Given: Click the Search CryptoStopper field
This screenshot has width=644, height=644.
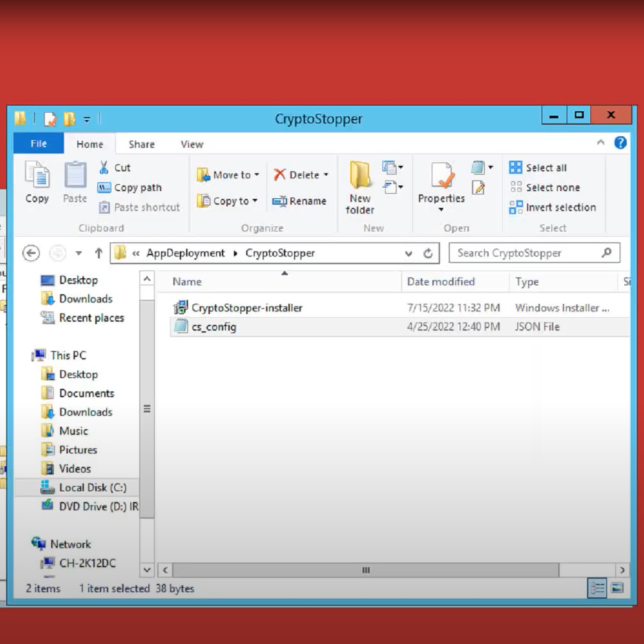Looking at the screenshot, I should click(534, 253).
